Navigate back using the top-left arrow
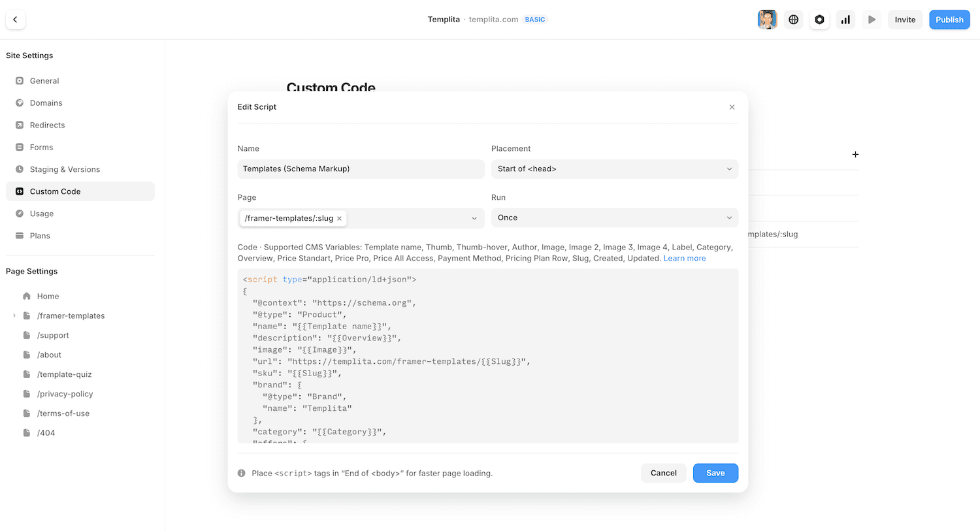This screenshot has width=980, height=531. pyautogui.click(x=15, y=19)
